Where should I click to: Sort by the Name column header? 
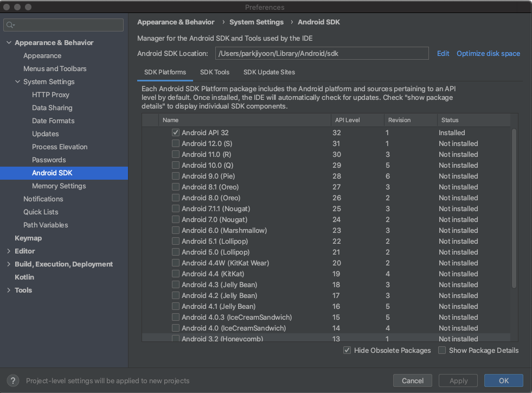click(245, 120)
